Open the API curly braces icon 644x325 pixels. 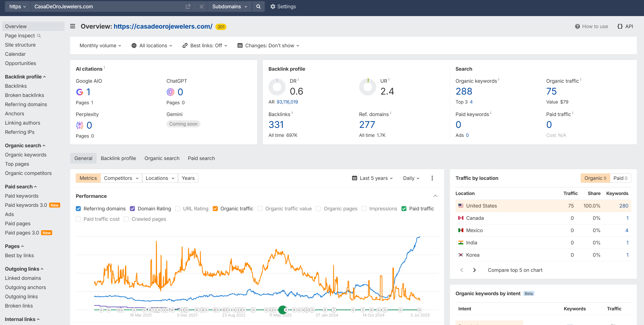[620, 26]
